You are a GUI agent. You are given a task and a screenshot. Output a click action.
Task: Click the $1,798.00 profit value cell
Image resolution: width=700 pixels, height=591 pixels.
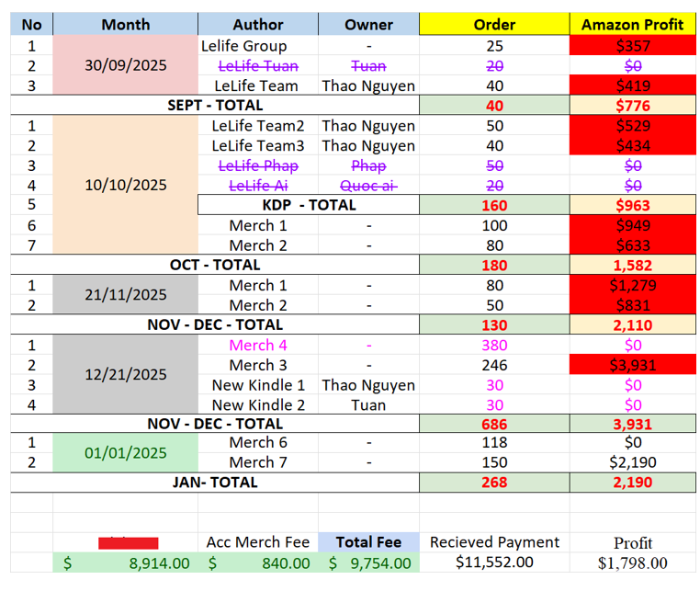coord(632,563)
